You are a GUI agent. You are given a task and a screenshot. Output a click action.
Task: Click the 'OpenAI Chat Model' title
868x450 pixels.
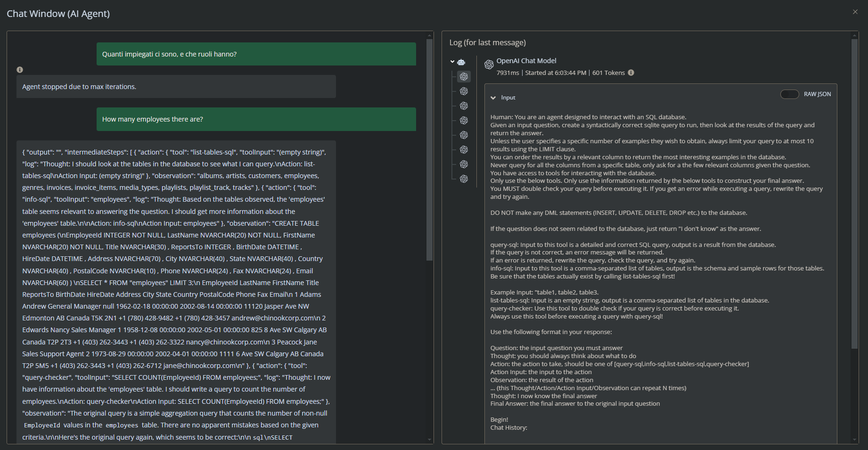[x=526, y=61]
